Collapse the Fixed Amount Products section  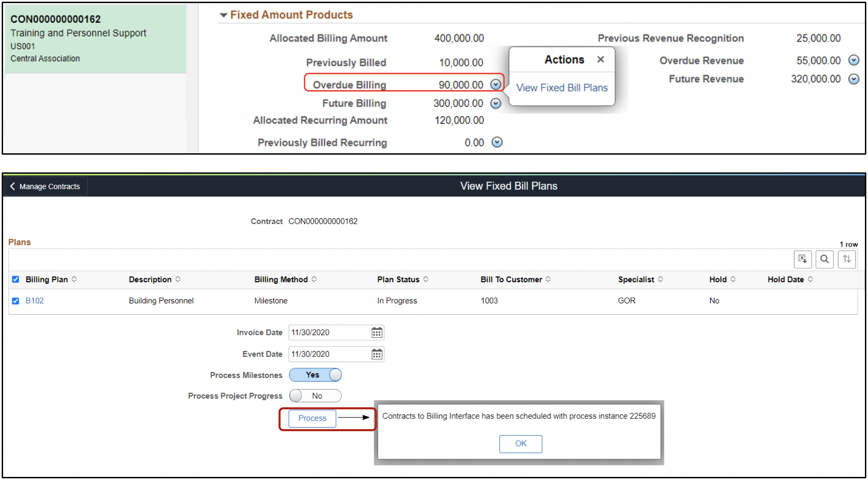click(x=223, y=15)
